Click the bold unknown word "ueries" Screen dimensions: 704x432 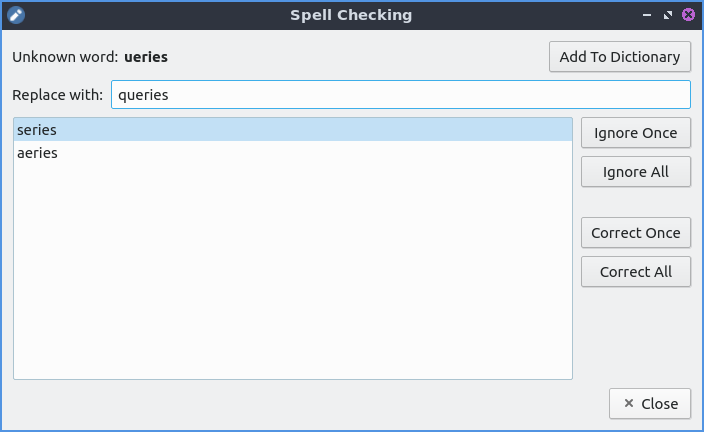[146, 57]
